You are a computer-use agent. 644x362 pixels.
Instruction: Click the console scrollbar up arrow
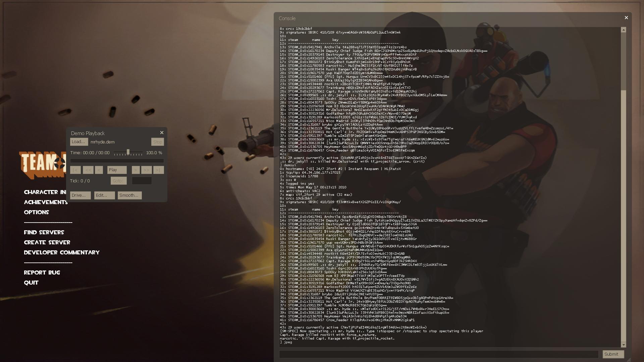(624, 30)
